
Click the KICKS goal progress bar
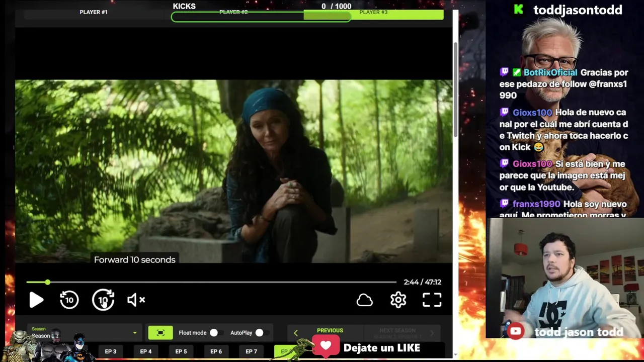[261, 17]
